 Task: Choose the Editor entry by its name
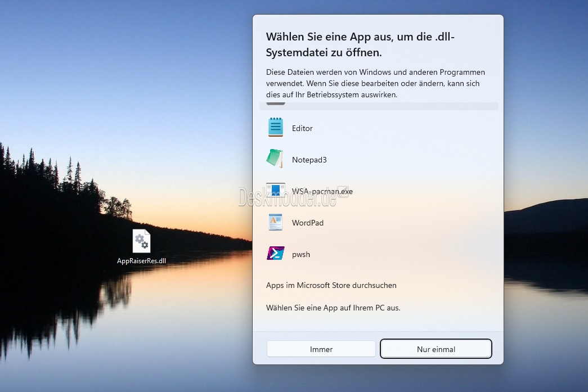pyautogui.click(x=302, y=128)
